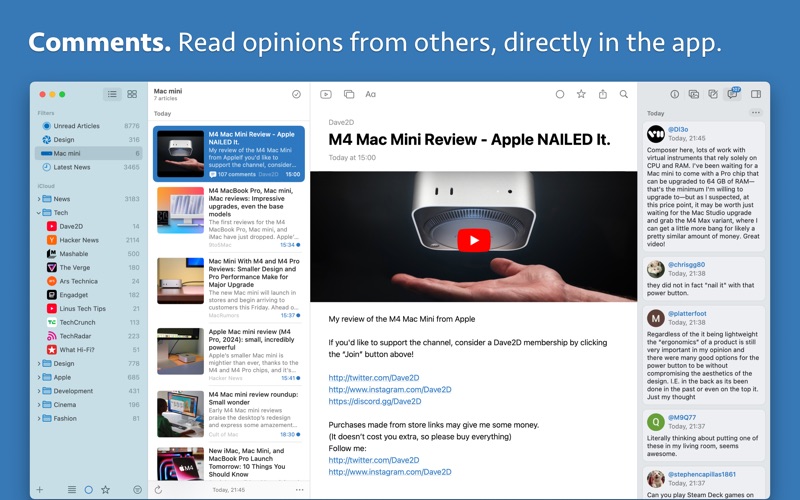The image size is (800, 500).
Task: Open the comments more options ellipsis
Action: (756, 113)
